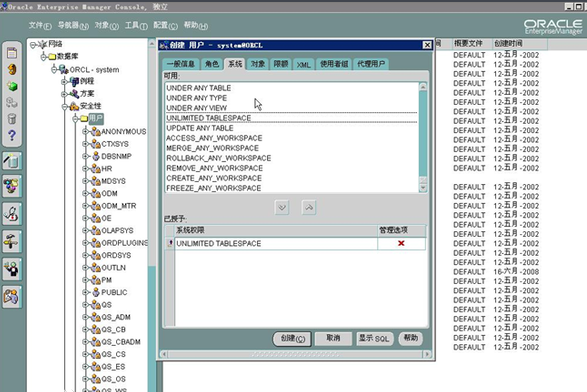The width and height of the screenshot is (587, 392).
Task: Open the 工具 tools menu
Action: click(x=136, y=25)
